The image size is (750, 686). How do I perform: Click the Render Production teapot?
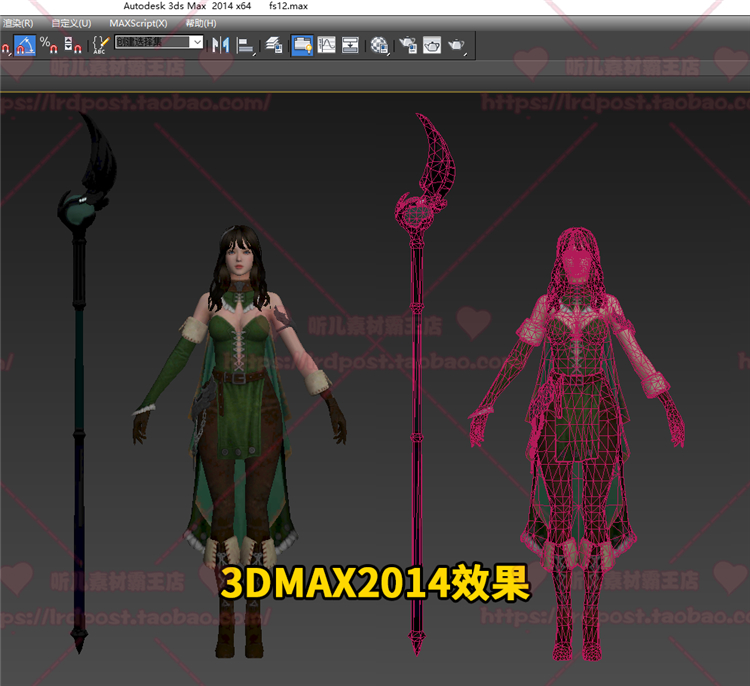coord(457,46)
